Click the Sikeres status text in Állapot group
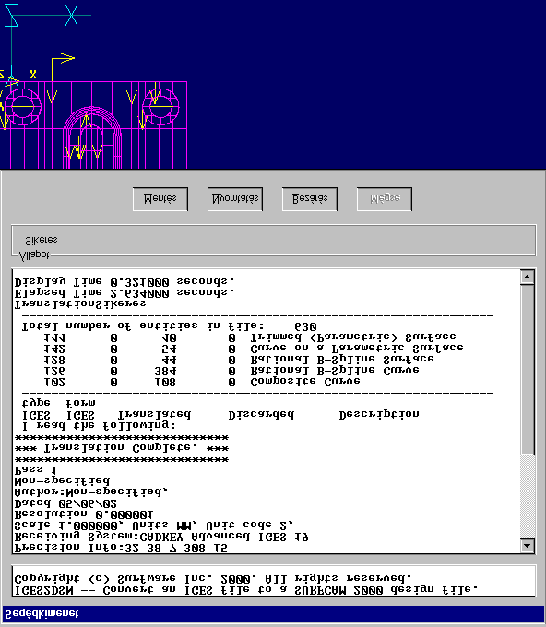Image resolution: width=546 pixels, height=627 pixels. point(41,240)
